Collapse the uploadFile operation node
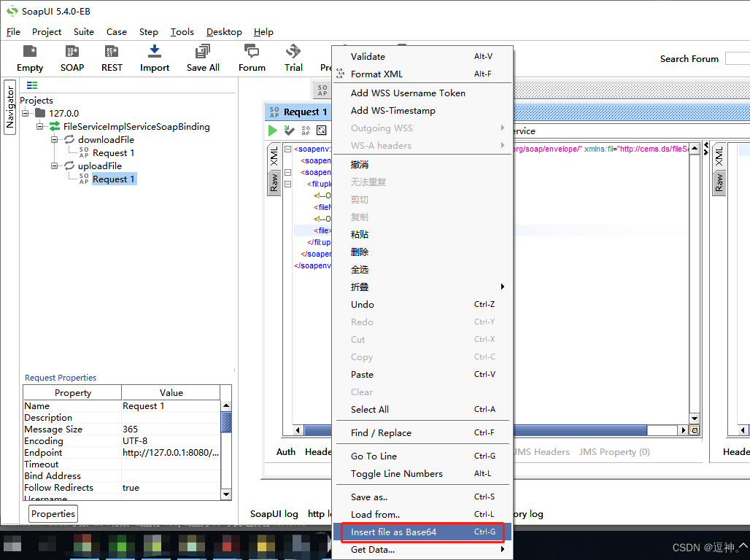Viewport: 750px width, 560px height. pyautogui.click(x=55, y=166)
